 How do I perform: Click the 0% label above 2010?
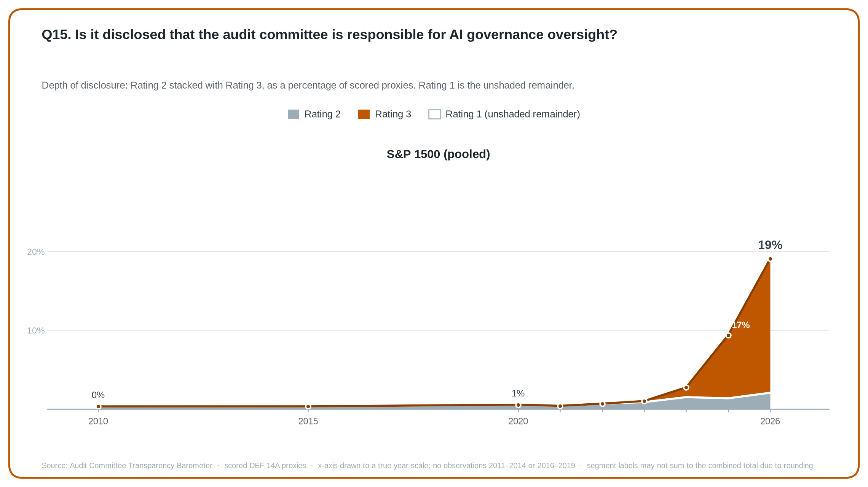coord(98,395)
